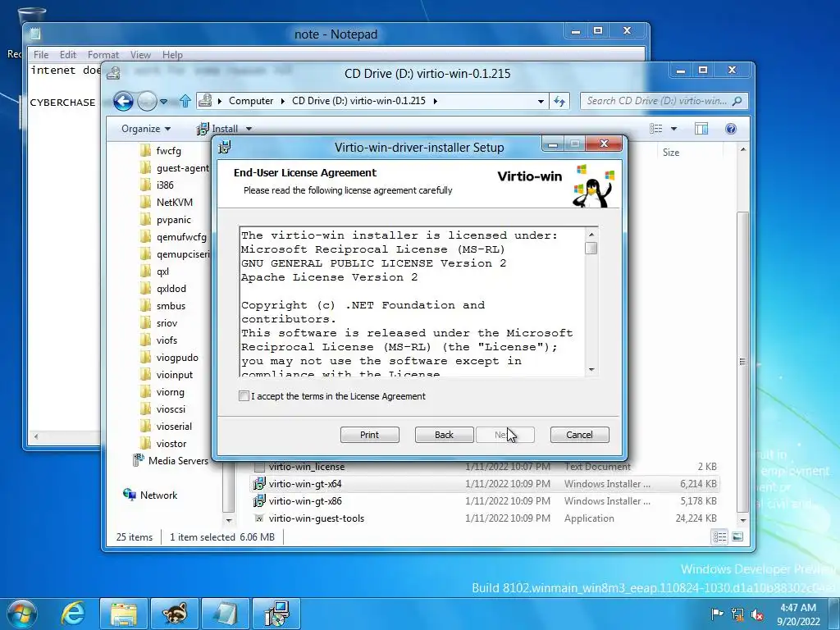Click the muted volume tray icon
Screen dimensions: 840x630
[757, 614]
